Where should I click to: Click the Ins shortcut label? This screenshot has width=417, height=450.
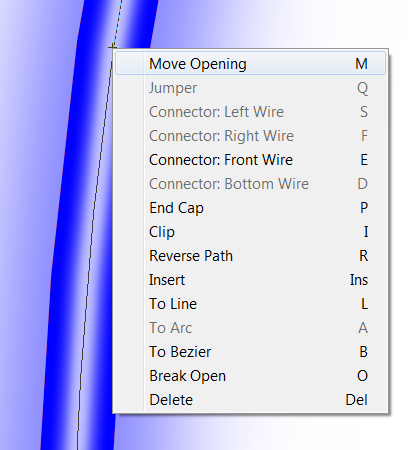coord(359,280)
